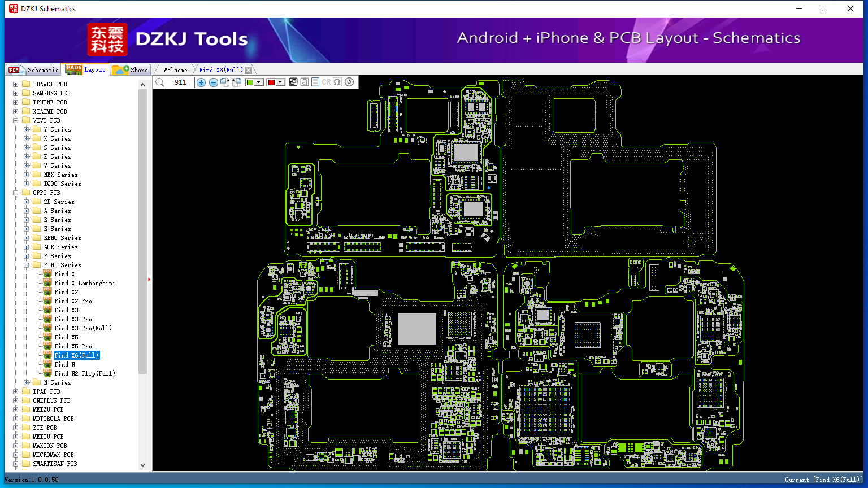Screen dimensions: 868x488
Task: Expand the RENO Series folder
Action: [x=27, y=238]
